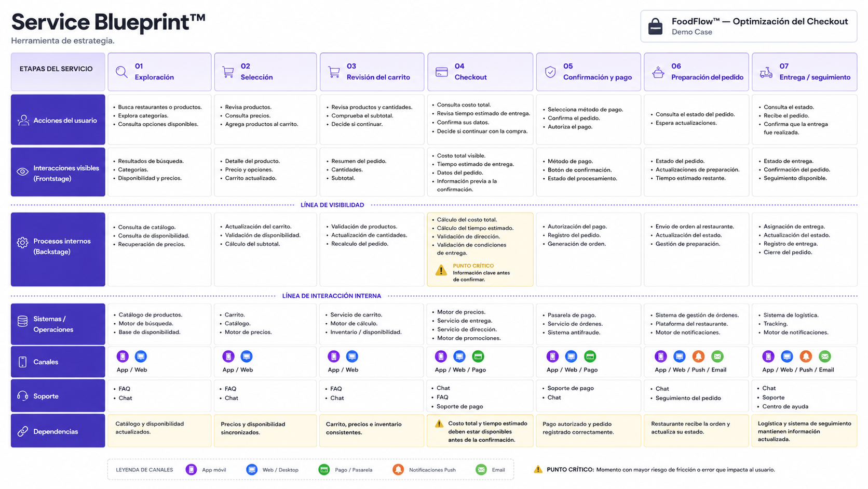Click the shopping cart icon in Selección header
This screenshot has width=868, height=489.
(x=228, y=72)
